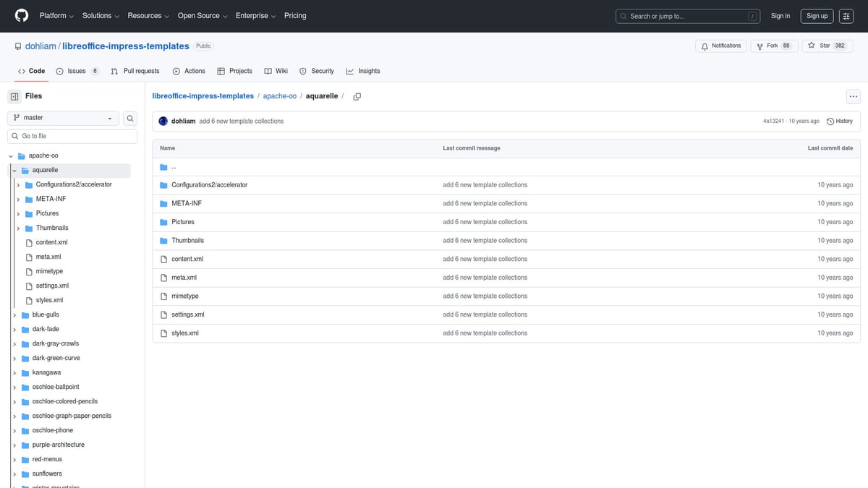This screenshot has height=488, width=868.
Task: Collapse the apache-oo tree folder
Action: pyautogui.click(x=11, y=155)
